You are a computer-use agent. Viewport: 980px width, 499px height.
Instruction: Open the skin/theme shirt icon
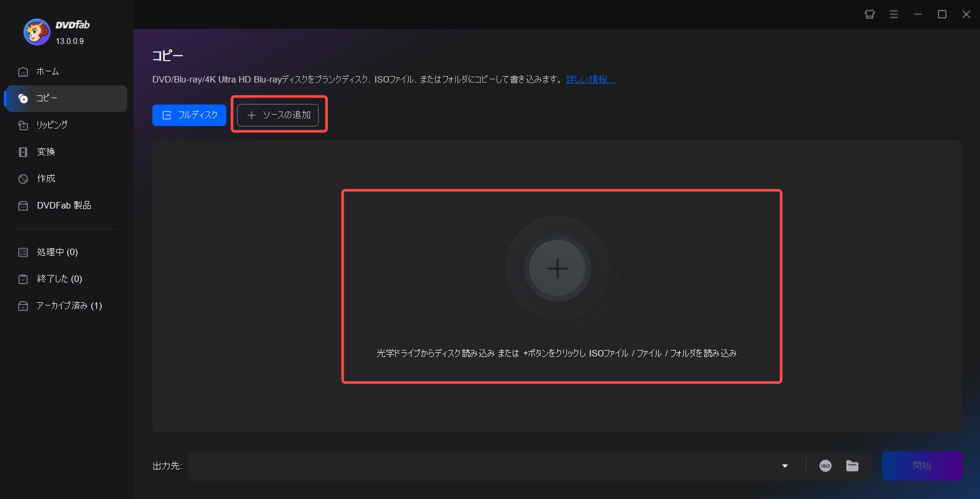click(x=870, y=14)
